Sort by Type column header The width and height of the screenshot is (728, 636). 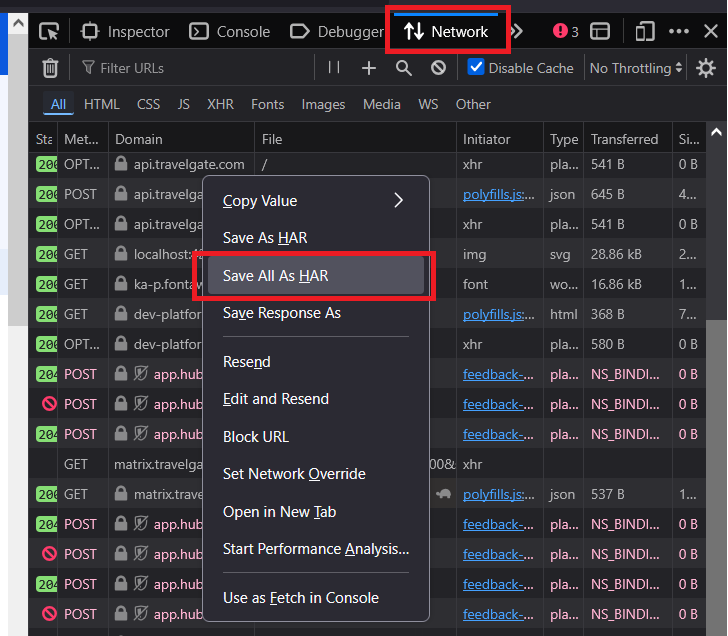pos(563,139)
